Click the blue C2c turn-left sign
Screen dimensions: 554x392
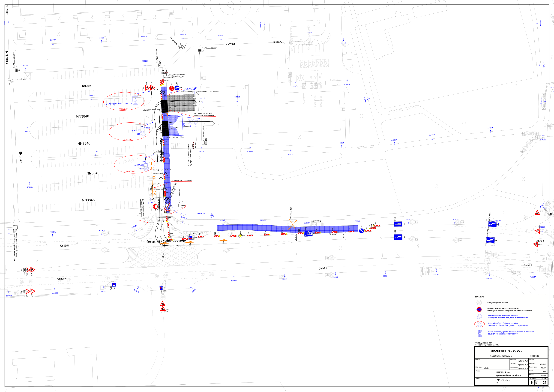(177, 88)
